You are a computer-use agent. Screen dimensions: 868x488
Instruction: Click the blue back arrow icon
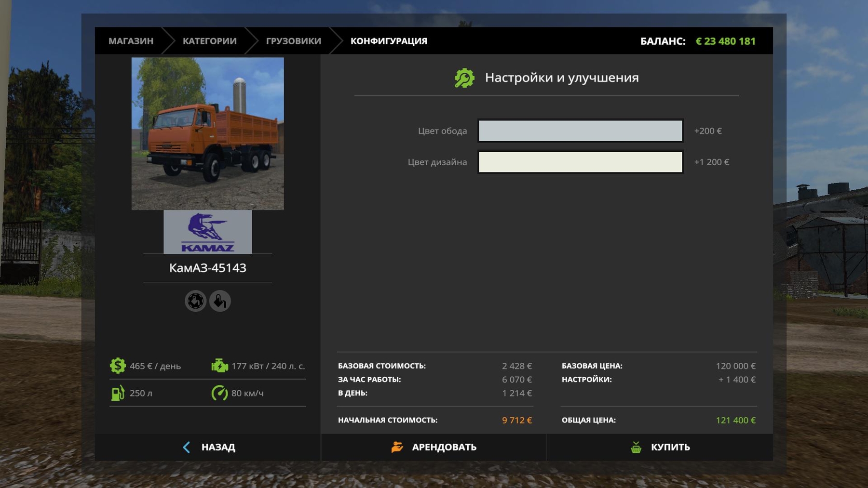(x=187, y=447)
